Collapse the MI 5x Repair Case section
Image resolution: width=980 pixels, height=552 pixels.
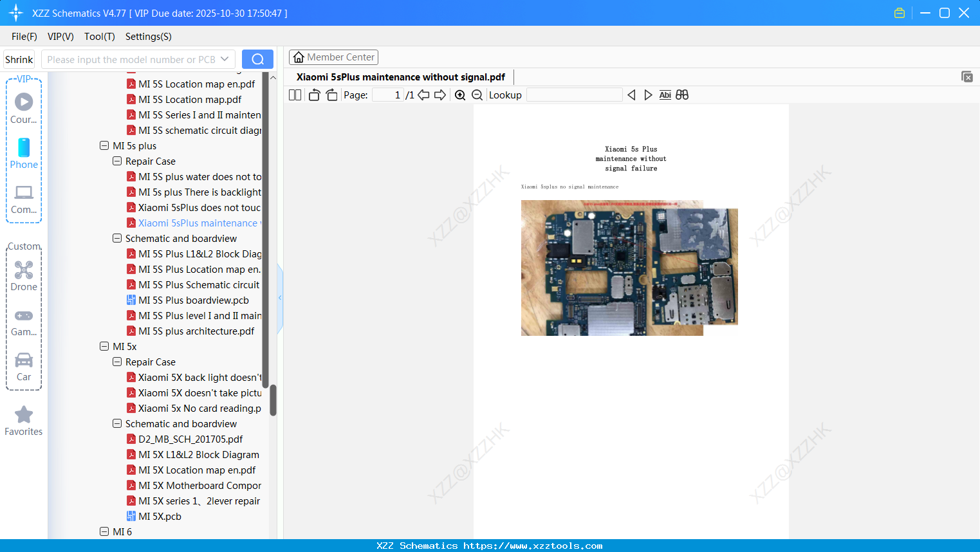point(117,362)
